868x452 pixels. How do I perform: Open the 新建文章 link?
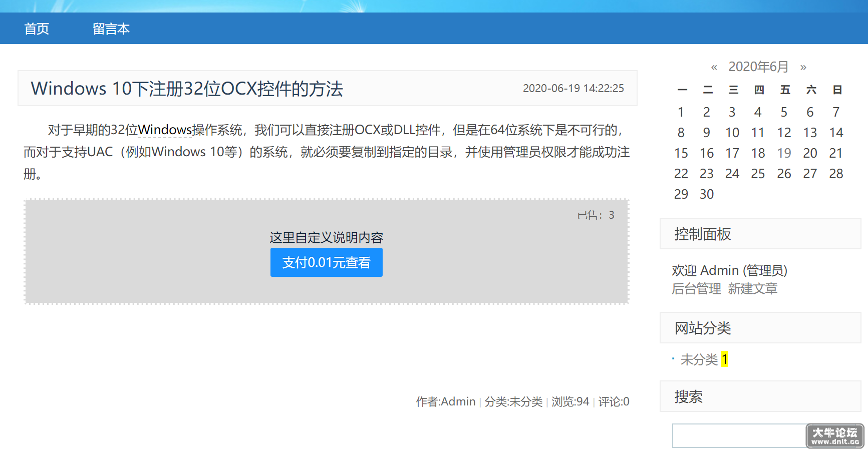(753, 289)
